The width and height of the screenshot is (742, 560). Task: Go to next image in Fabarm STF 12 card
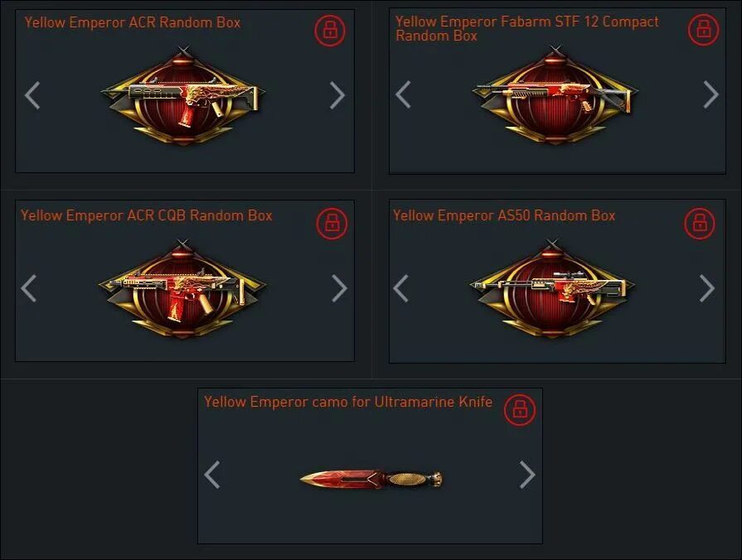point(710,94)
